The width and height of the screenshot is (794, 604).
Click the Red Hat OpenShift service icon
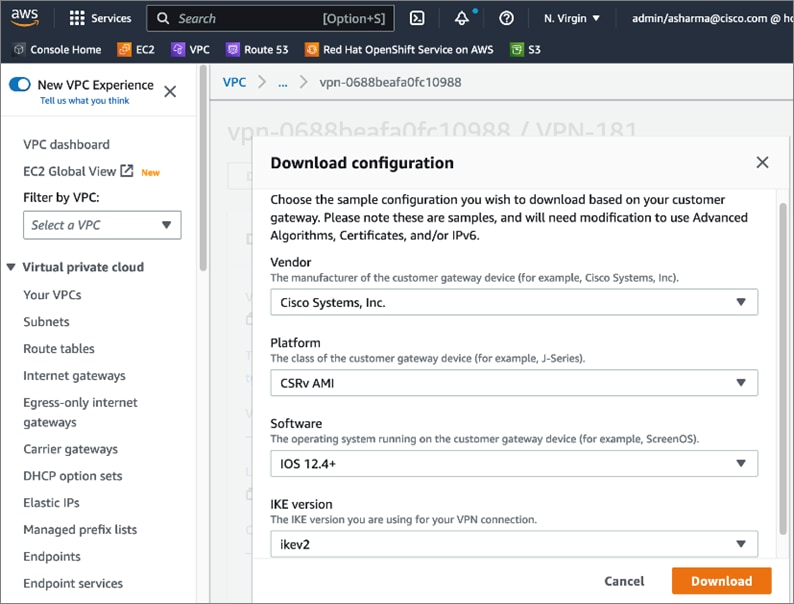tap(311, 49)
